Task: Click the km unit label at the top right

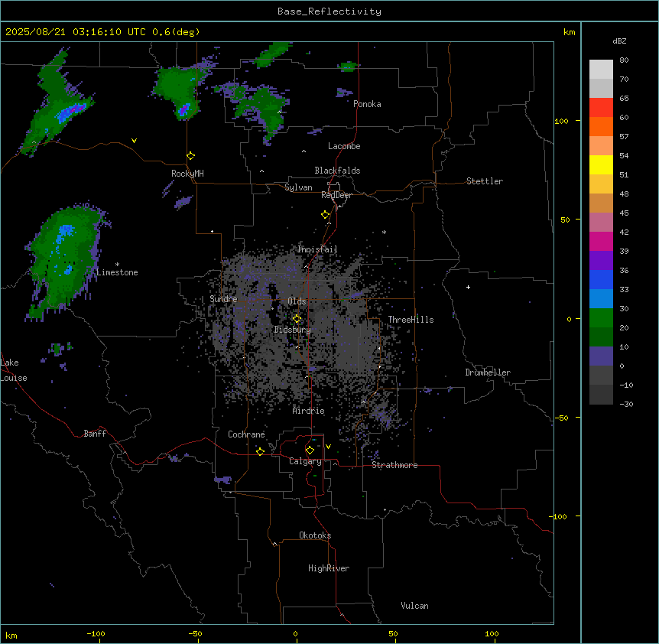Action: tap(569, 32)
